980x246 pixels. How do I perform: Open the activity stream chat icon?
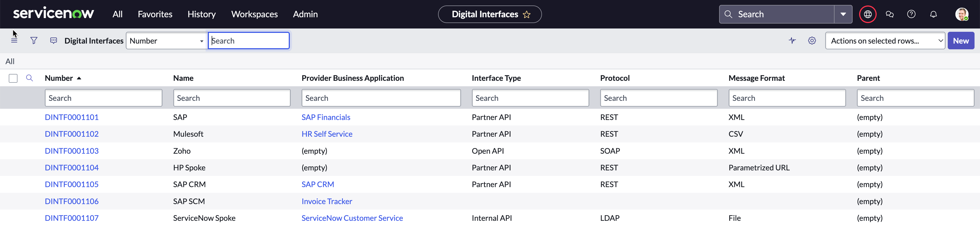pos(54,41)
